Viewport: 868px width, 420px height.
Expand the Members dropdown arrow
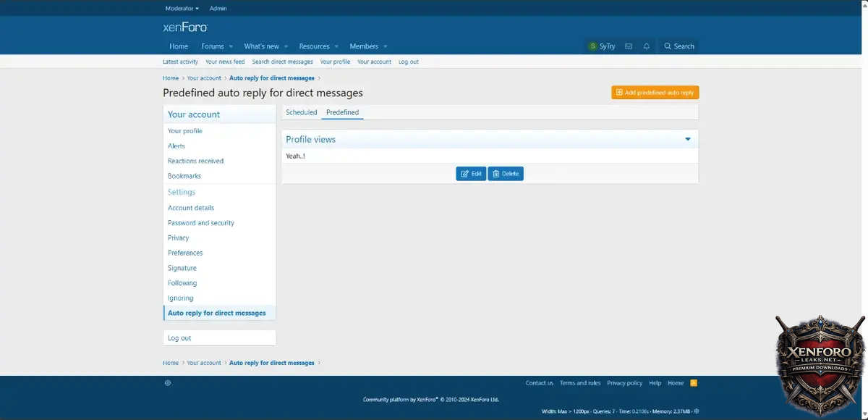(386, 46)
